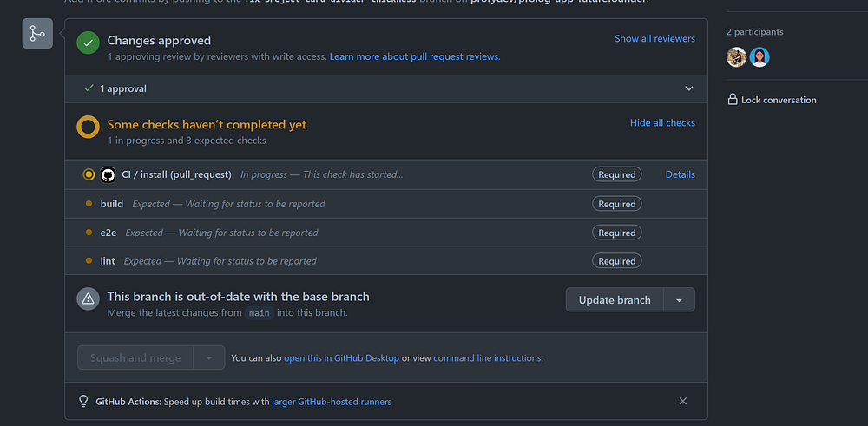Open the Update branch options dropdown
Screen dimensions: 868x426
[679, 300]
